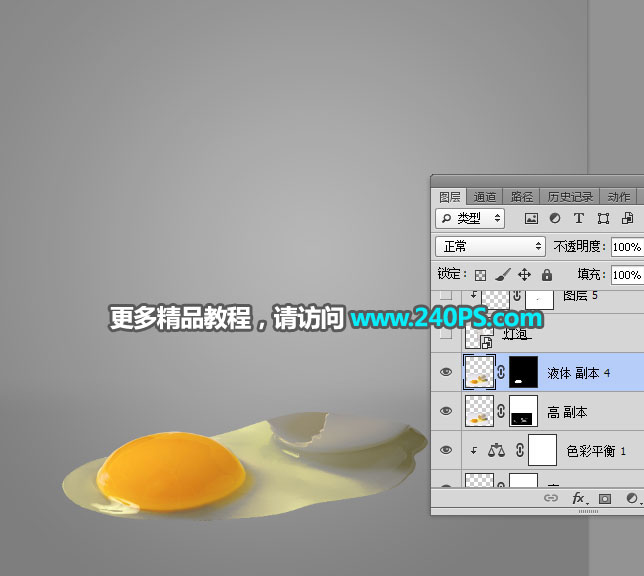The height and width of the screenshot is (576, 644).
Task: Select the white mask of 色彩平衡 1
Action: click(x=542, y=450)
